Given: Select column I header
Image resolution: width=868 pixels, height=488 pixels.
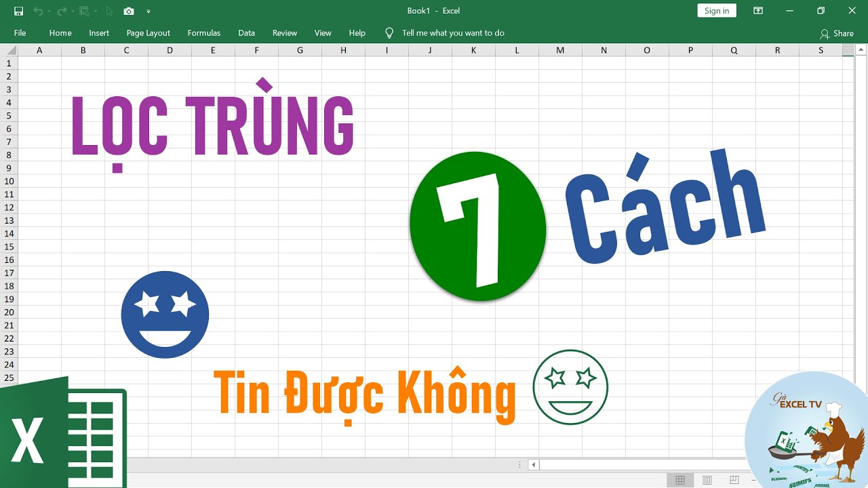Looking at the screenshot, I should [x=387, y=50].
